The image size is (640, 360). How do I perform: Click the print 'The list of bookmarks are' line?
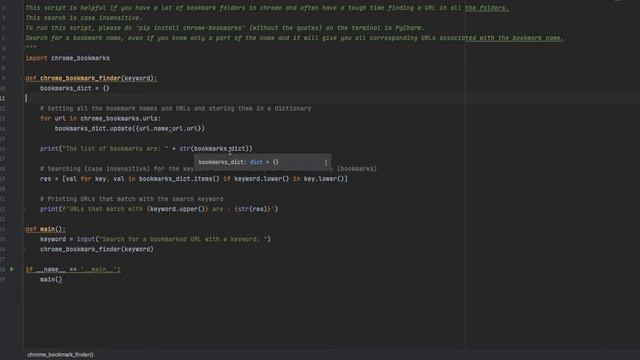[x=146, y=149]
